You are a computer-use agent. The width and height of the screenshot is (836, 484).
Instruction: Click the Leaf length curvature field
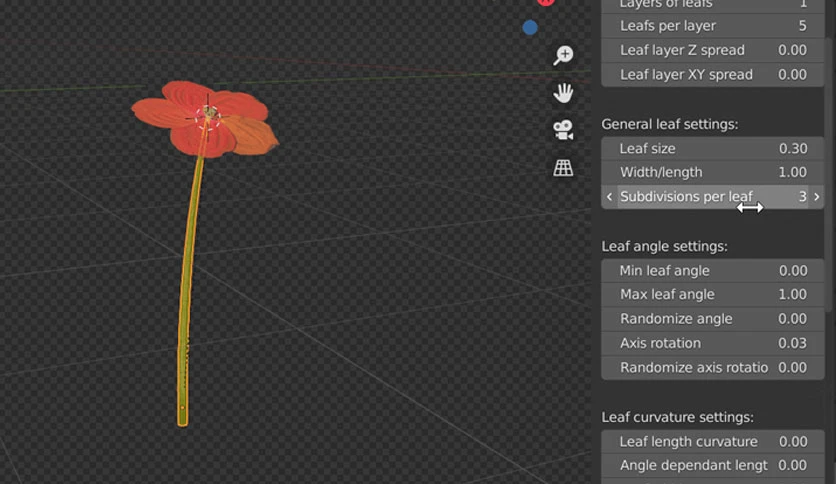coord(713,442)
